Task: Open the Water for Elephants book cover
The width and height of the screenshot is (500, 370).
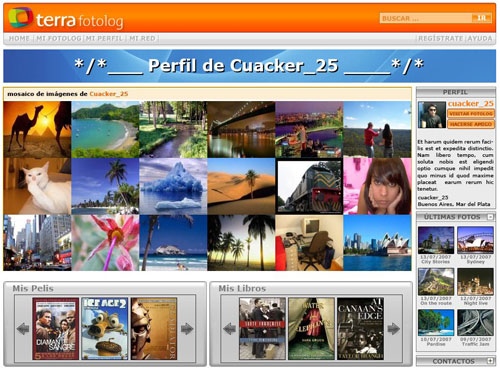Action: 311,329
